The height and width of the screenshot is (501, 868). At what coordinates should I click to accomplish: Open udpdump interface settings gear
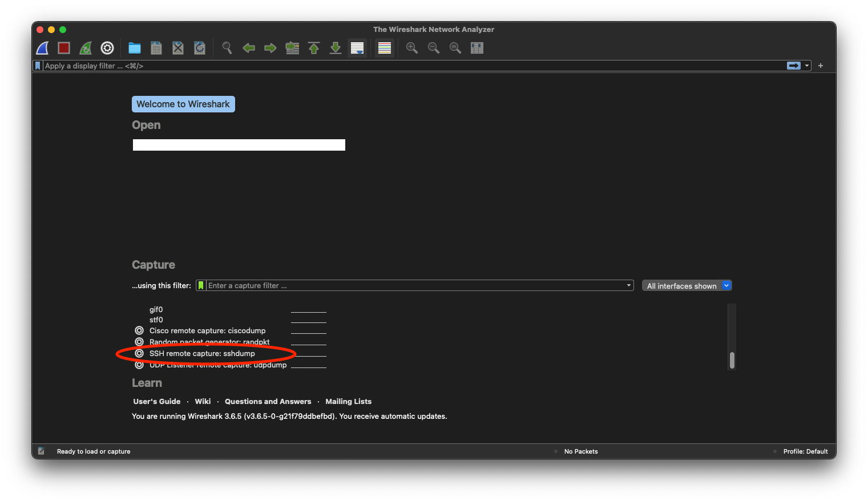click(x=139, y=365)
